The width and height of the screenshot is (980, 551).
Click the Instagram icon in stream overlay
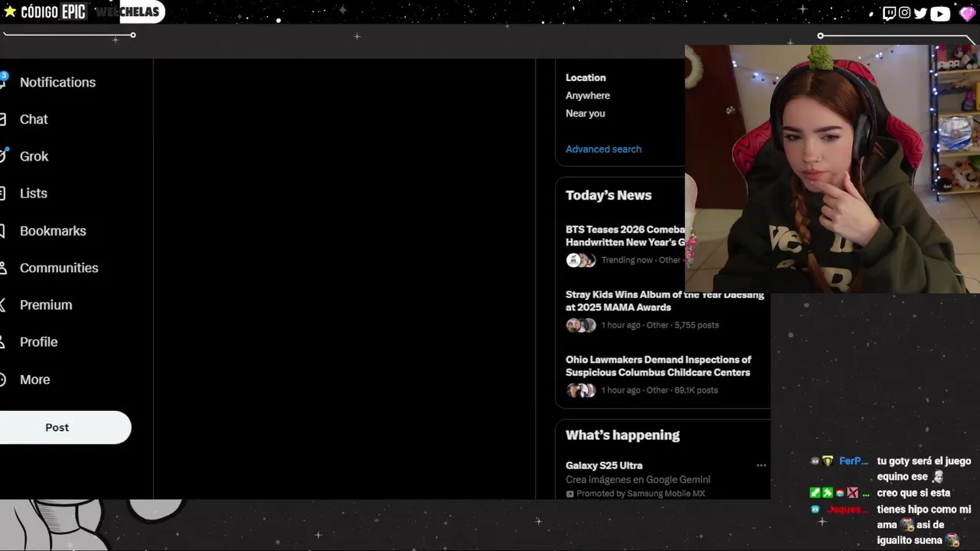click(905, 12)
